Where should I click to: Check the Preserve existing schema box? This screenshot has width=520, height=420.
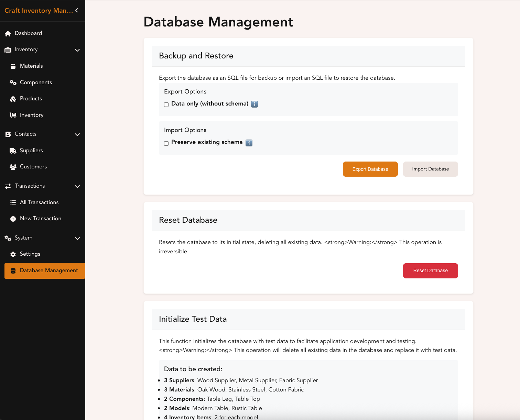pos(166,143)
